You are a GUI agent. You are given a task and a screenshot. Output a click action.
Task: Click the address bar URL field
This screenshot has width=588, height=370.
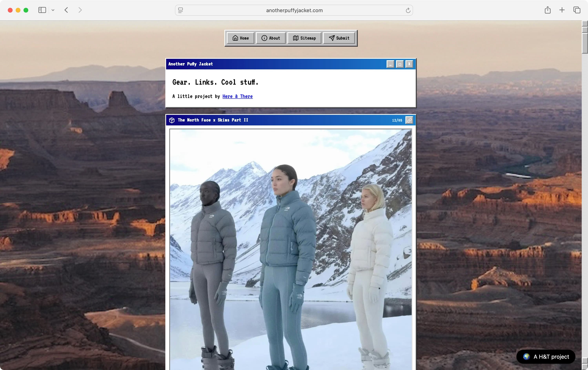294,11
